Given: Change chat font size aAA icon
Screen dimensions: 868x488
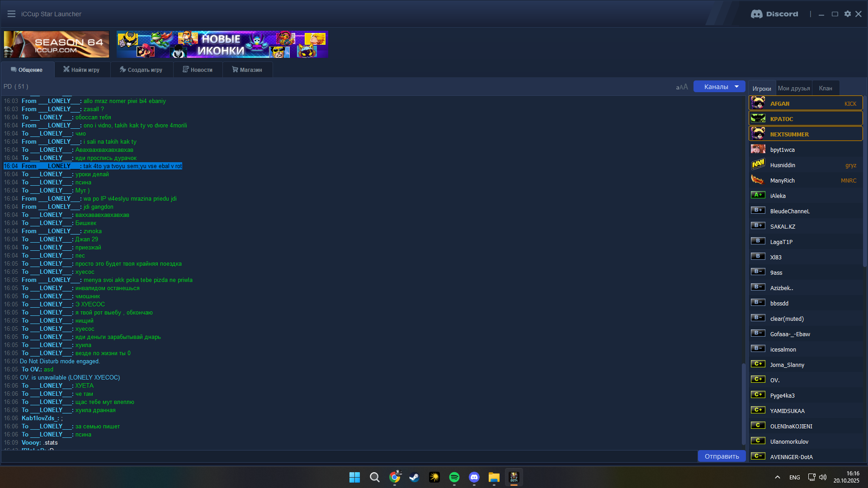Looking at the screenshot, I should [682, 87].
